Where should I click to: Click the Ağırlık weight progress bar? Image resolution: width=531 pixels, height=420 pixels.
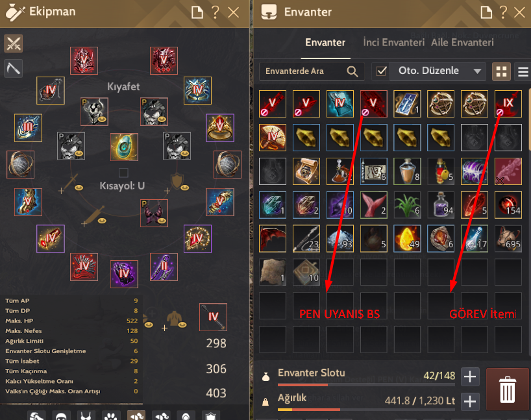pos(366,410)
